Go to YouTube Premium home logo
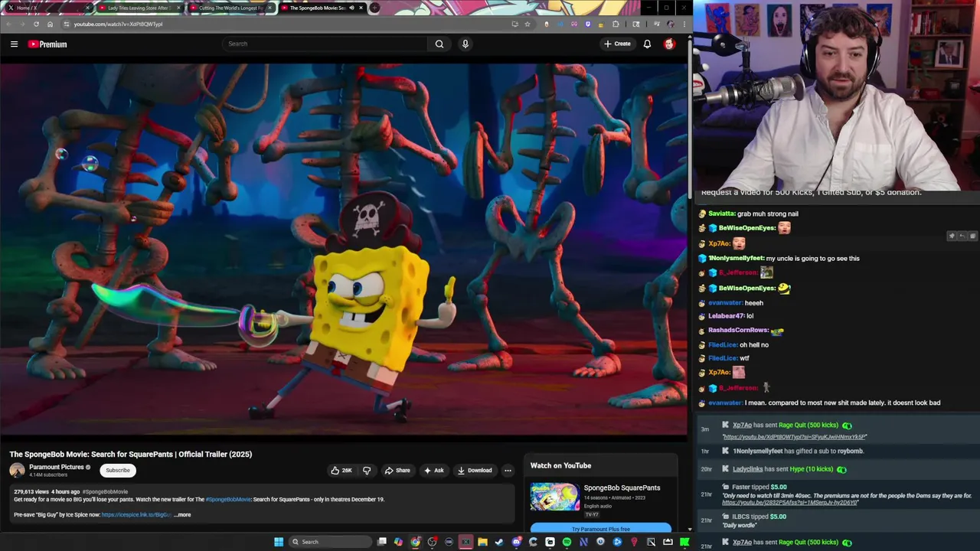The image size is (980, 551). pyautogui.click(x=47, y=44)
